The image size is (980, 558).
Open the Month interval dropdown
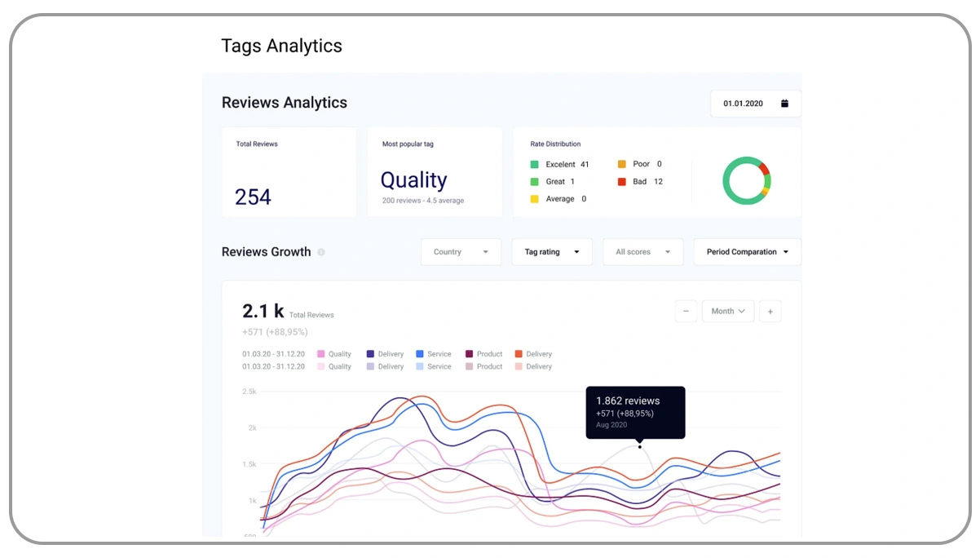coord(727,311)
